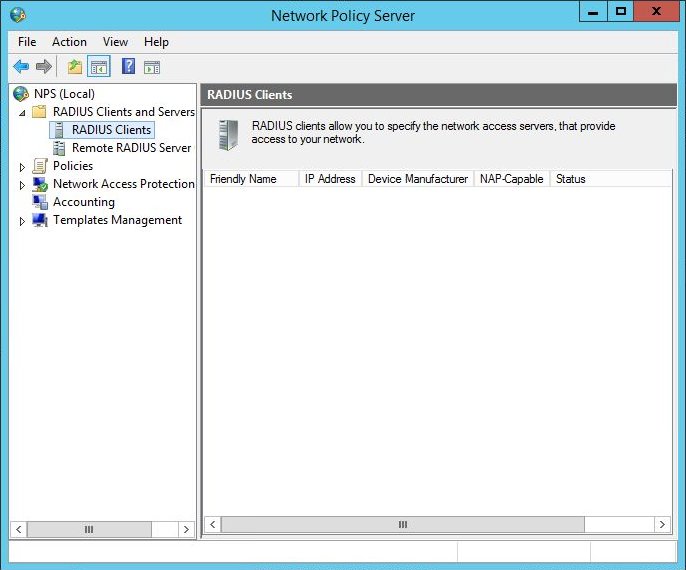Click the Forward arrow toolbar icon

point(44,67)
